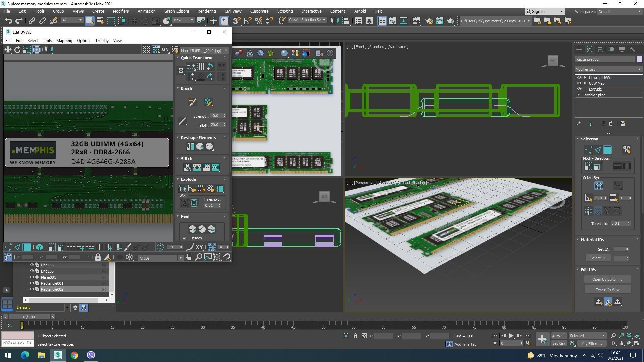Click the Sign In button
Image resolution: width=644 pixels, height=362 pixels.
544,12
